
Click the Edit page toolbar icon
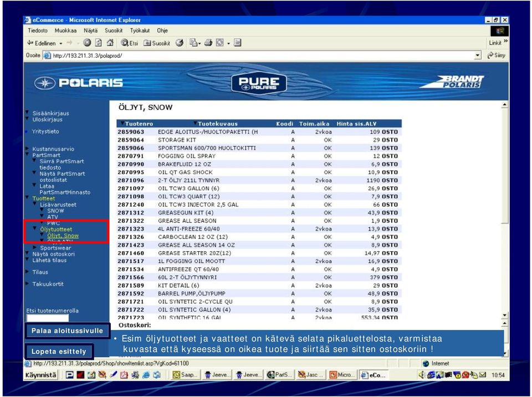click(220, 43)
